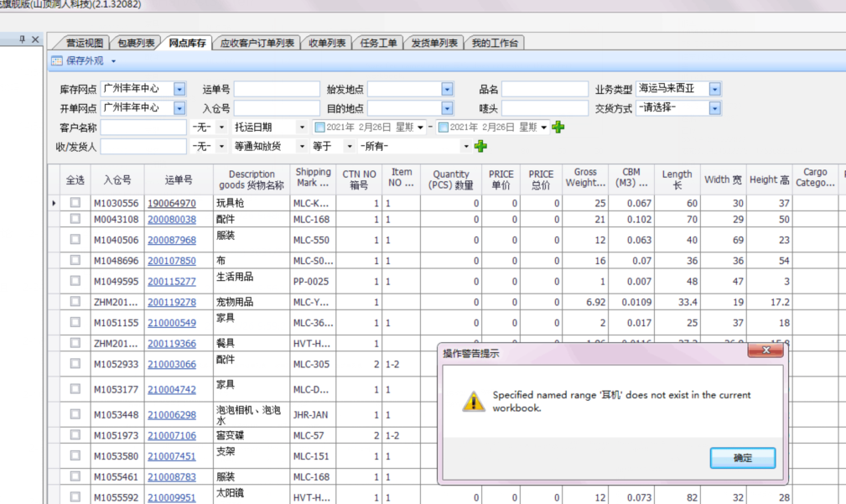This screenshot has height=504, width=846.
Task: Expand the 目的地点 dropdown
Action: click(x=447, y=108)
